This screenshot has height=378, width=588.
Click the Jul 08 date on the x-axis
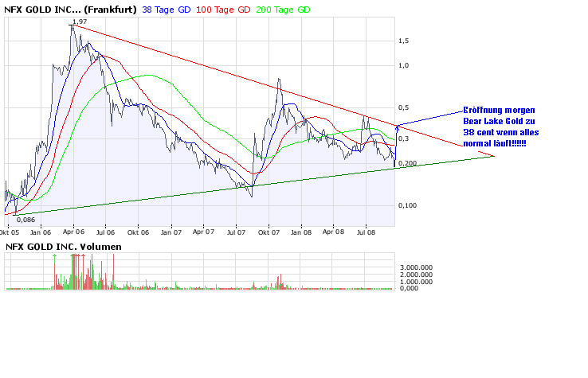[x=366, y=232]
